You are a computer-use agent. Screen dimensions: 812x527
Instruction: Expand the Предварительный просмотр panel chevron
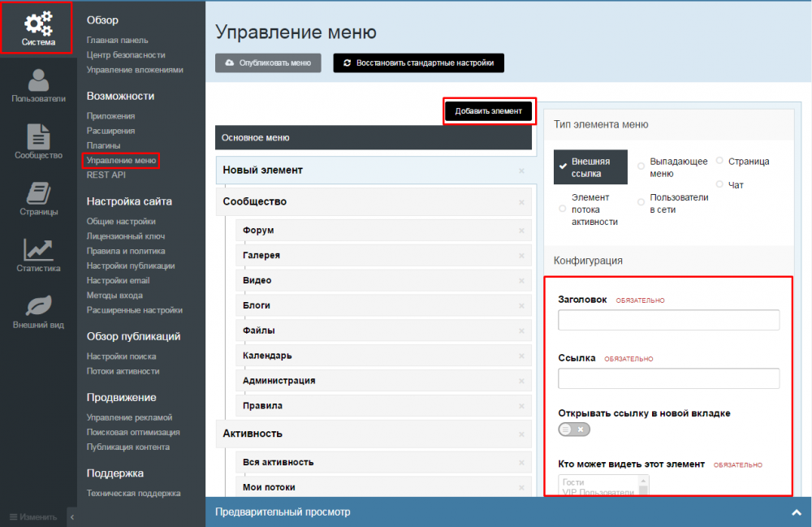(796, 512)
